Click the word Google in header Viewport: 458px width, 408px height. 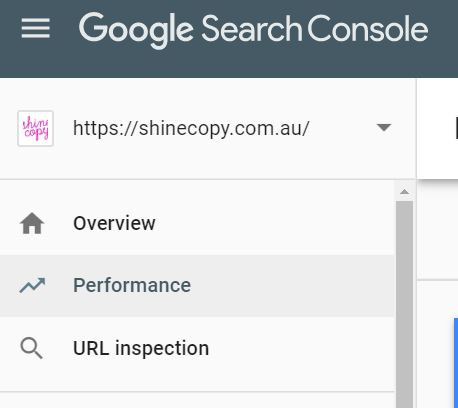coord(136,30)
